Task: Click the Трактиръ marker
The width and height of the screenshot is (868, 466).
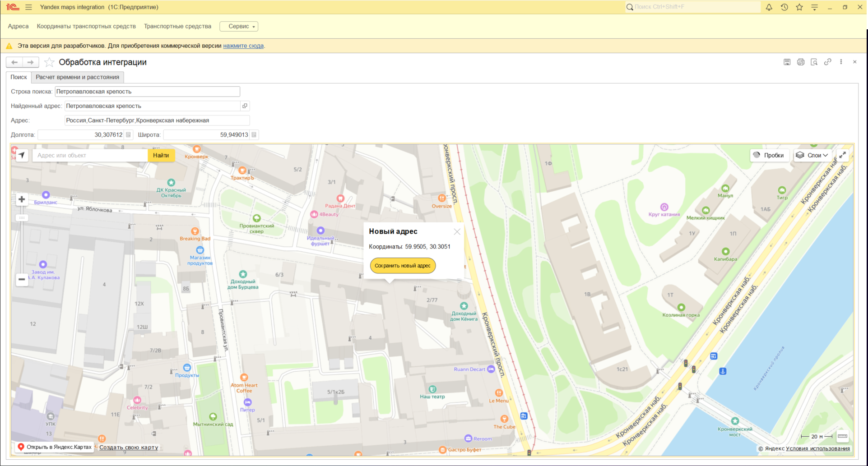Action: (x=242, y=170)
